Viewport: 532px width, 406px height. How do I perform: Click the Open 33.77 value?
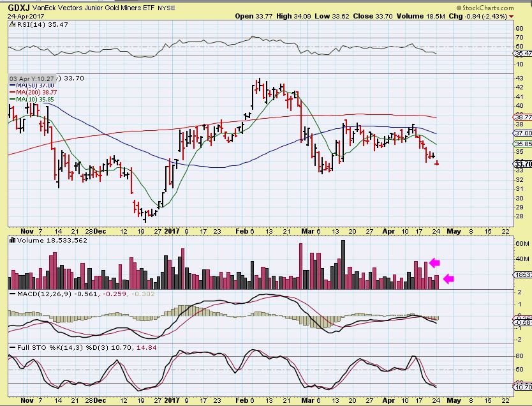254,16
